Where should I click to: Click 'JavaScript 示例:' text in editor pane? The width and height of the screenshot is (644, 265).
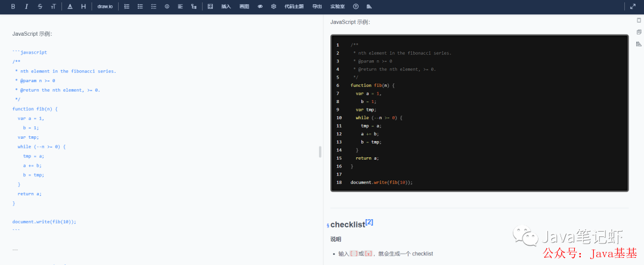pyautogui.click(x=32, y=34)
